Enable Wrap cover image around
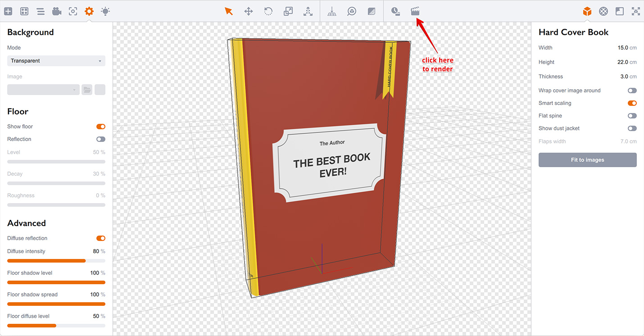644x336 pixels. pyautogui.click(x=632, y=91)
